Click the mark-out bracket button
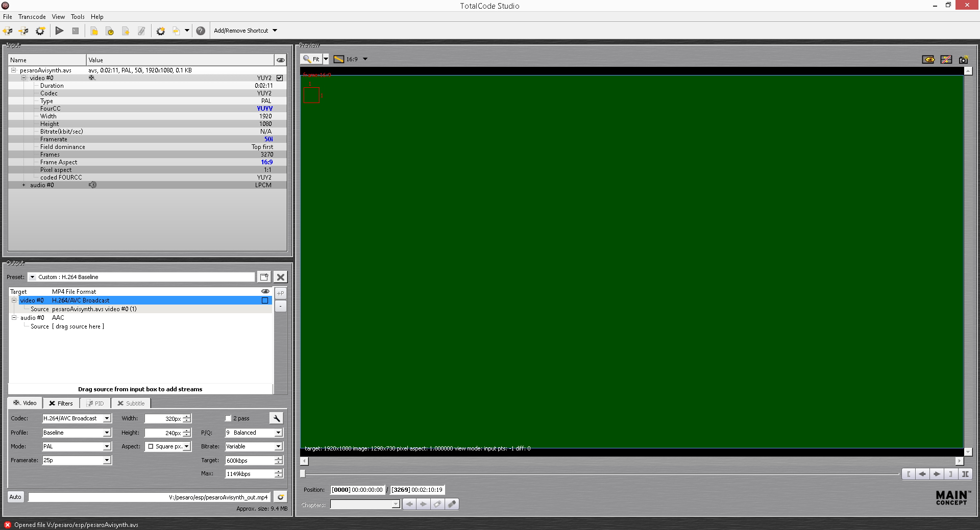The image size is (980, 530). point(950,474)
